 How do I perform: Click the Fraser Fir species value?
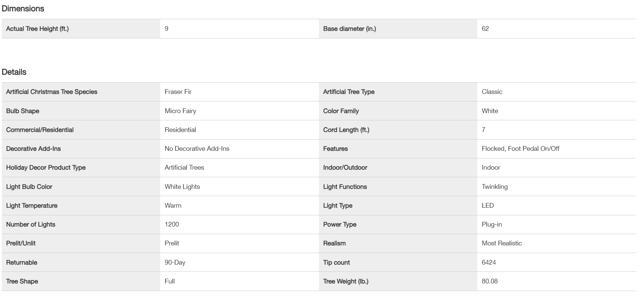click(x=178, y=92)
